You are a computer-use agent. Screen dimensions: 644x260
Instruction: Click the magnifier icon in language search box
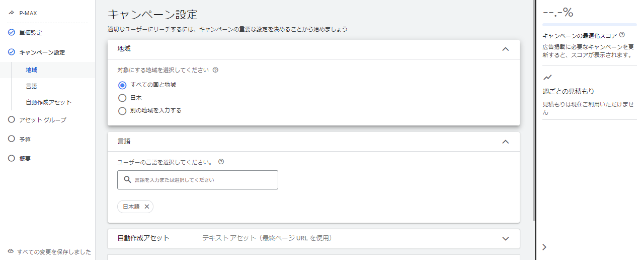click(x=127, y=179)
